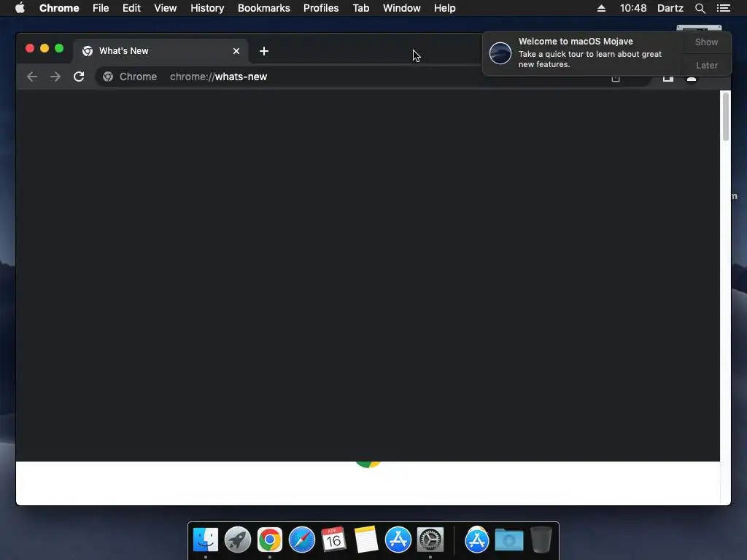
Task: Open a new tab with the plus button
Action: tap(264, 51)
